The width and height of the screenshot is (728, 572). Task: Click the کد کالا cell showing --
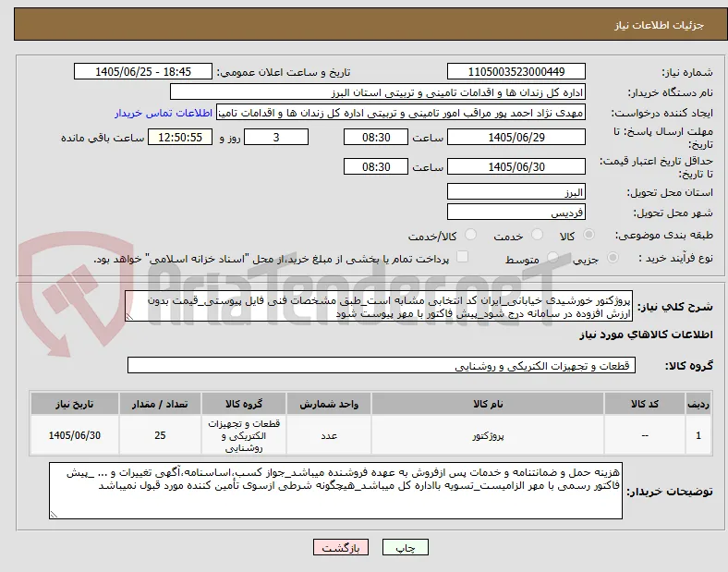click(645, 435)
